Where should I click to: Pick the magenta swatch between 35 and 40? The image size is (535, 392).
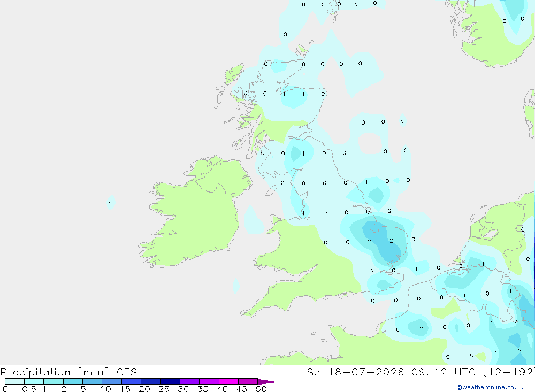209,381
